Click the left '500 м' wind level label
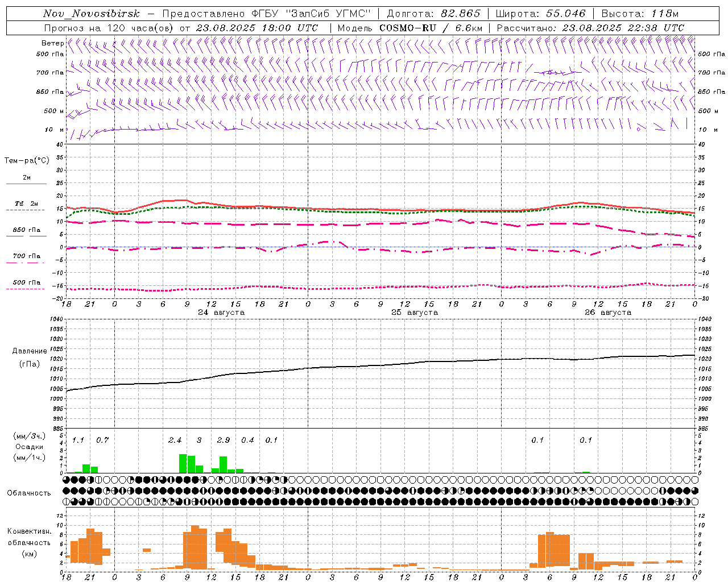The height and width of the screenshot is (582, 728). (x=54, y=111)
